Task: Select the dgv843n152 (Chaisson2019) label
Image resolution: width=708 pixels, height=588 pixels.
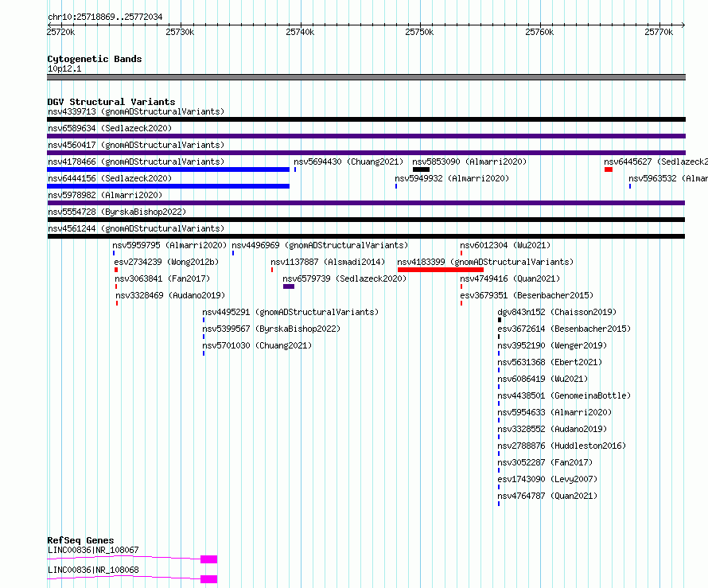Action: coord(557,312)
